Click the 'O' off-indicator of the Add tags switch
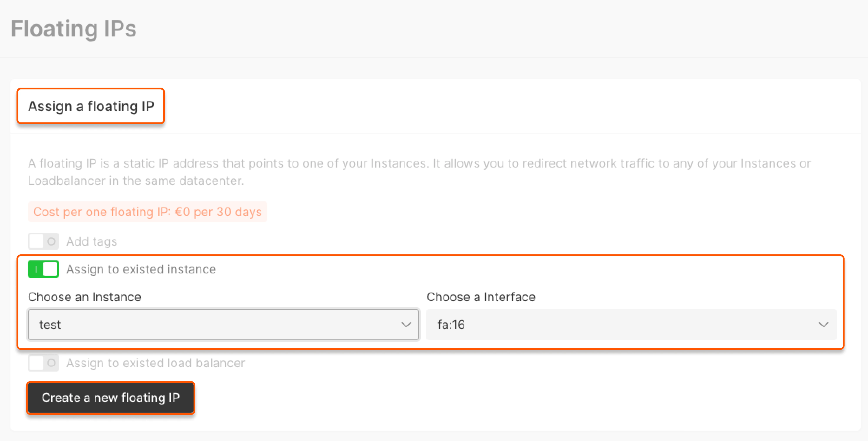 (51, 241)
